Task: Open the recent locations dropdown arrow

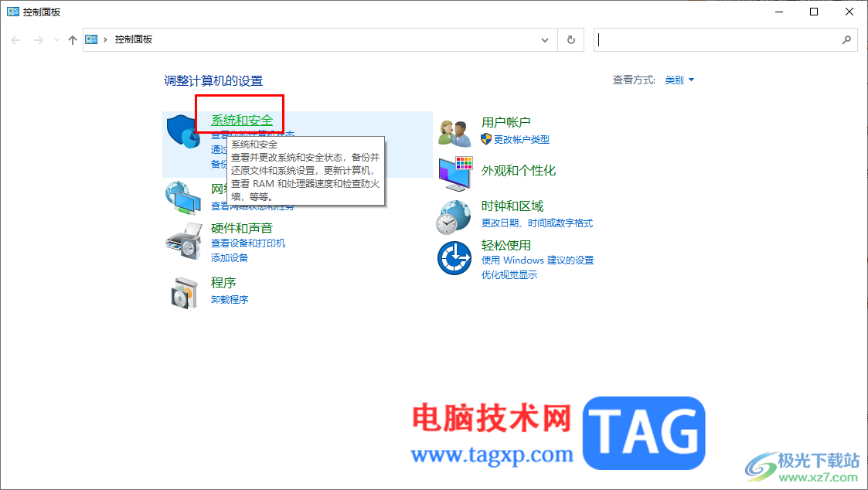Action: (56, 40)
